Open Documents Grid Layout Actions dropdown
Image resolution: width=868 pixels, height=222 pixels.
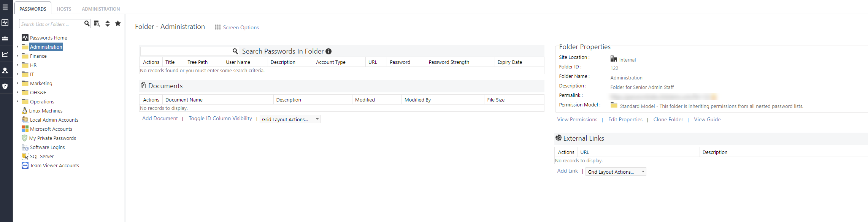[x=290, y=119]
